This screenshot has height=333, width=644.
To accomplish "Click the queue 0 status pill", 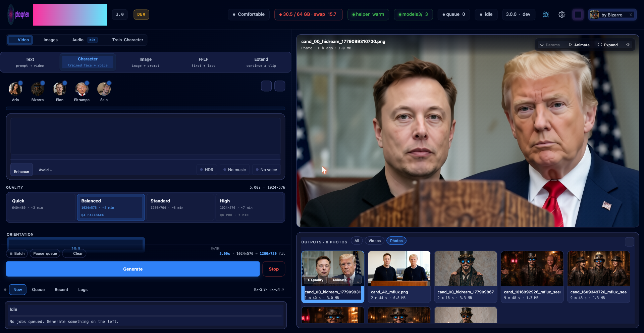I will click(454, 14).
